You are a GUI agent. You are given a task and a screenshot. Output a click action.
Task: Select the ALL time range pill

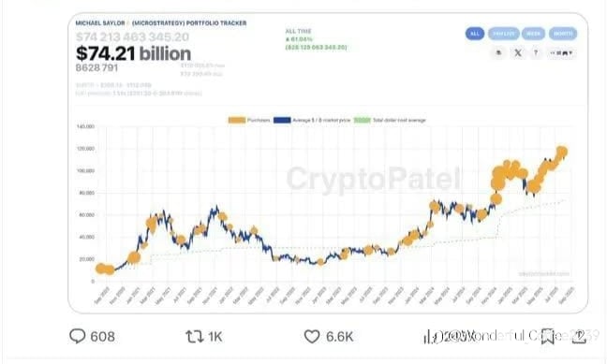point(475,34)
